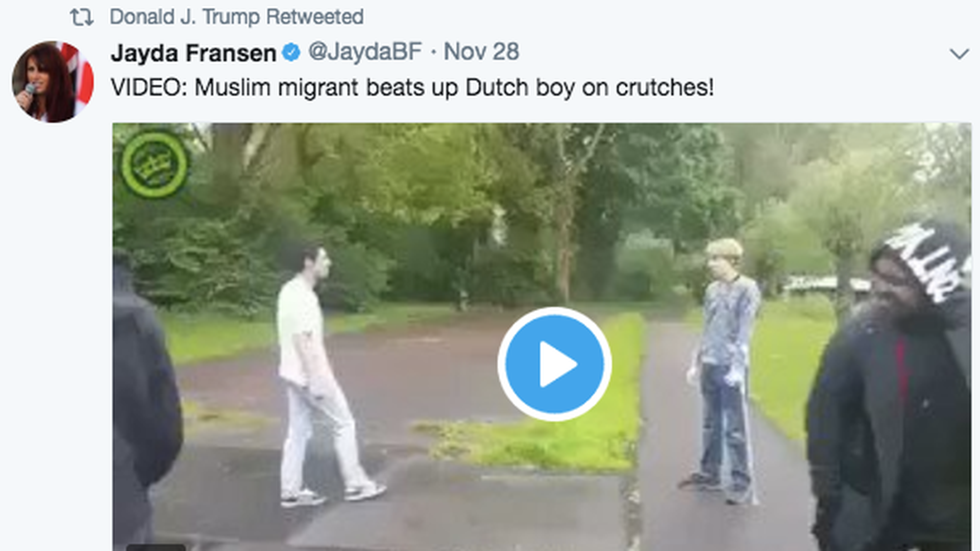Expand the tweet options chevron

pos(959,54)
